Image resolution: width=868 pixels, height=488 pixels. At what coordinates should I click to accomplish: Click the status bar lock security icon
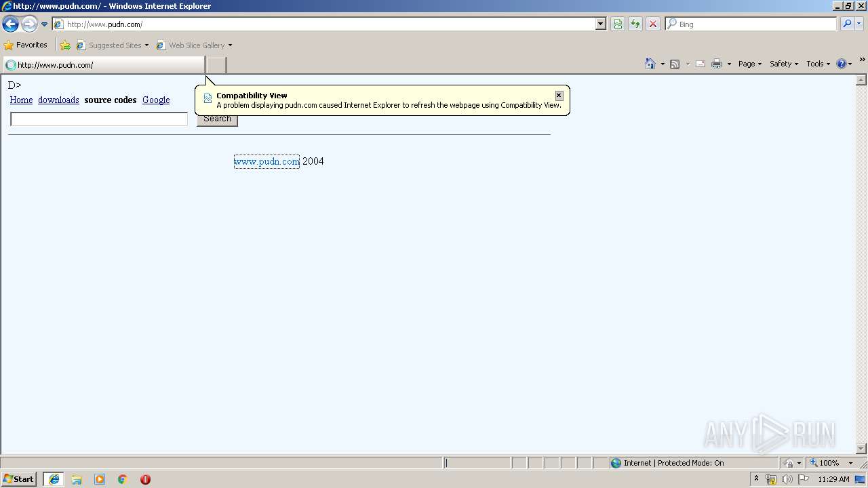coord(789,463)
